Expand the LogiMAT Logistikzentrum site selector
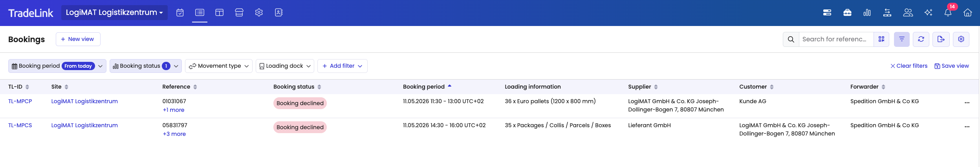 pyautogui.click(x=114, y=13)
